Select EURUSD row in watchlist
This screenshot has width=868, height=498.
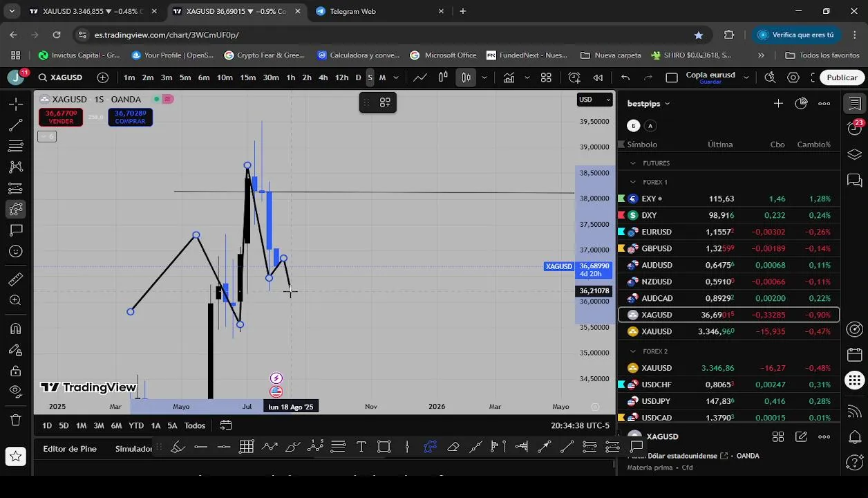[x=729, y=232]
